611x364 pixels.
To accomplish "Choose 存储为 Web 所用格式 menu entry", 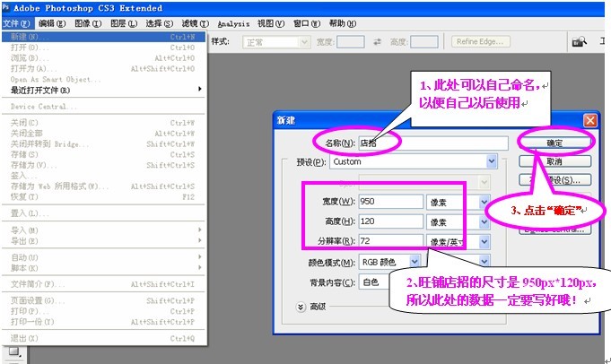I will 104,186.
